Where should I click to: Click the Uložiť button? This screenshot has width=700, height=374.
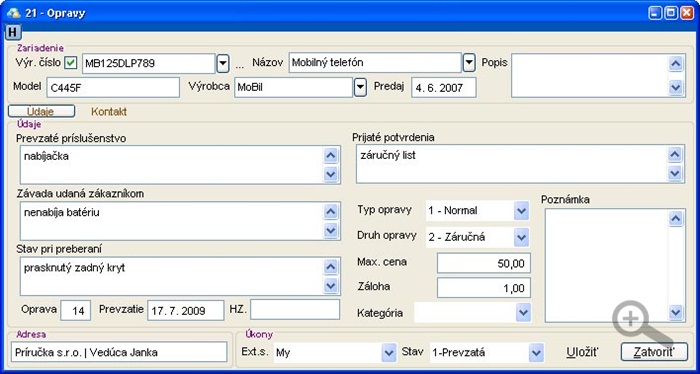(583, 352)
